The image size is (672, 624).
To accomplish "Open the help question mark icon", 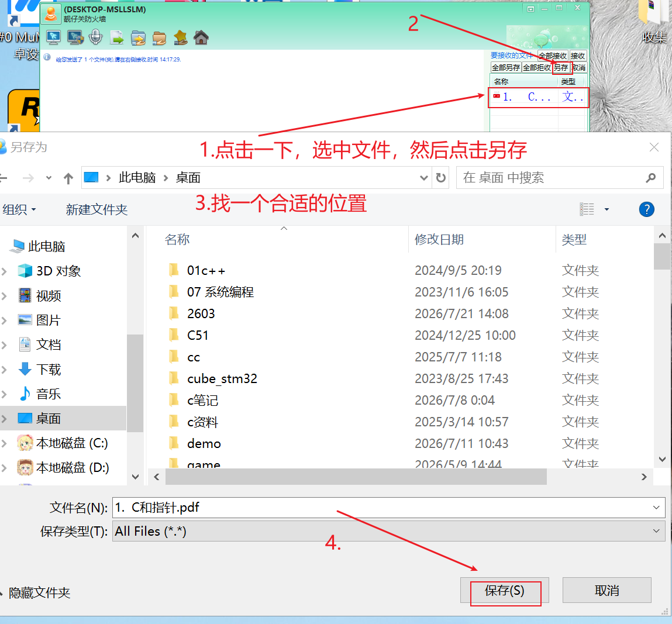I will pyautogui.click(x=646, y=209).
